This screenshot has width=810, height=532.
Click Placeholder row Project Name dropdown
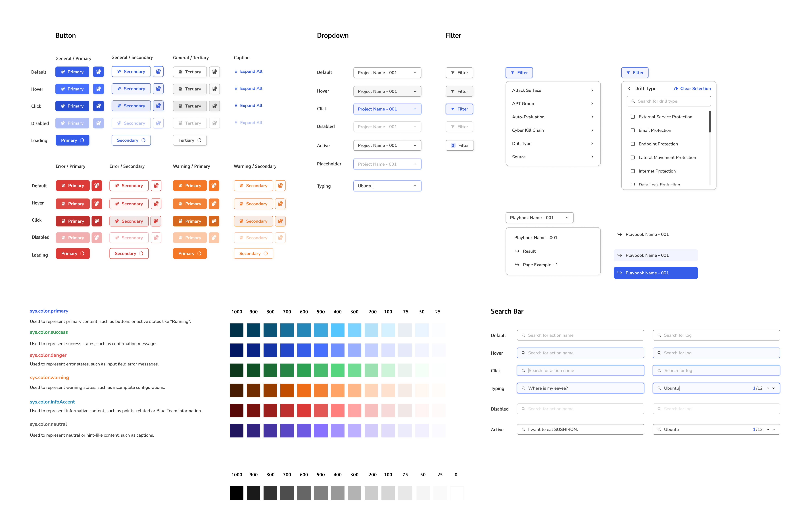point(387,164)
